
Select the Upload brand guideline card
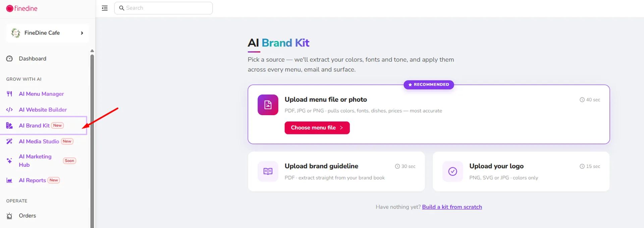[x=336, y=171]
